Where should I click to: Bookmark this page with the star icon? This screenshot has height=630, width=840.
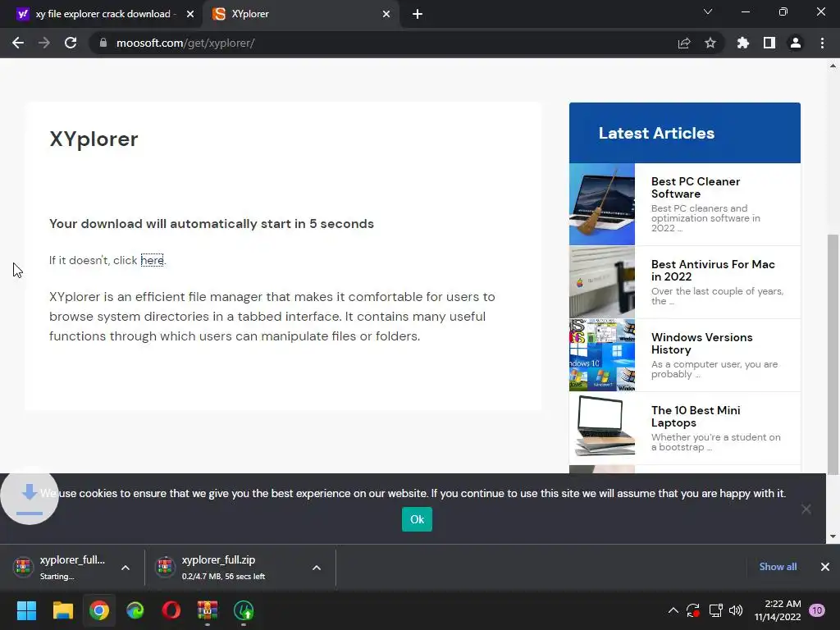pyautogui.click(x=710, y=43)
